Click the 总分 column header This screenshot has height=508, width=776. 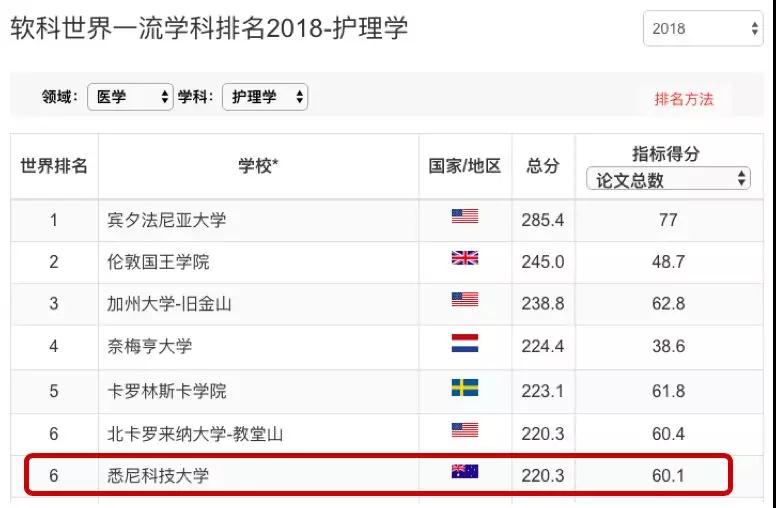(x=542, y=166)
